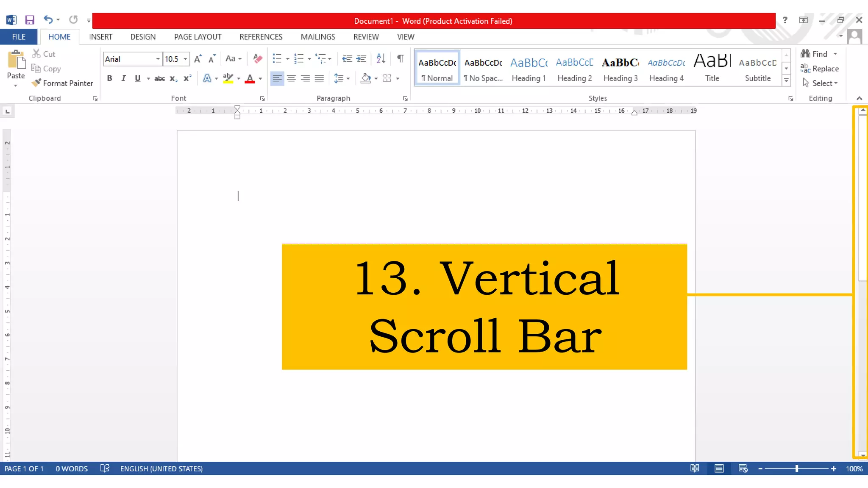
Task: Toggle Italic formatting
Action: (x=123, y=78)
